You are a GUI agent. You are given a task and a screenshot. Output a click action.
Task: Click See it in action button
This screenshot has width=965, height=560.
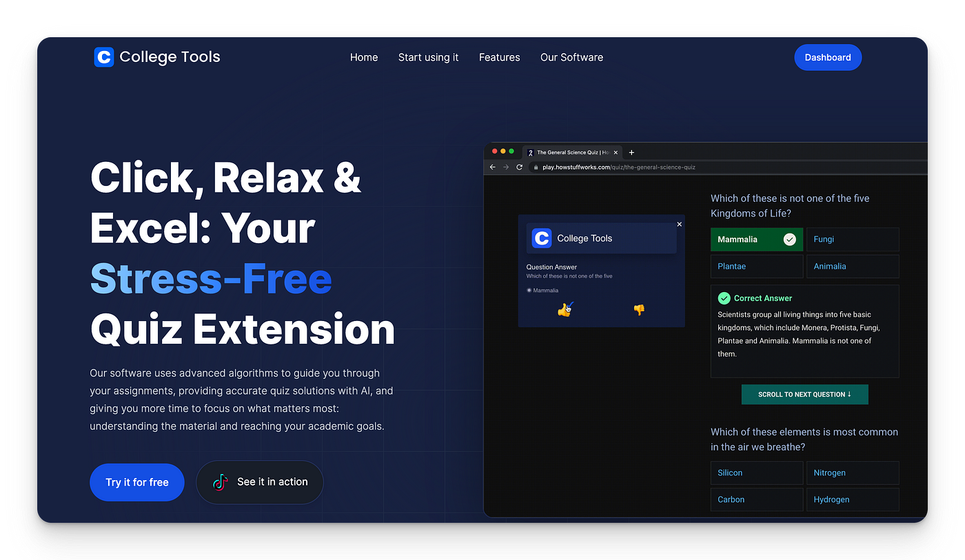pyautogui.click(x=260, y=482)
